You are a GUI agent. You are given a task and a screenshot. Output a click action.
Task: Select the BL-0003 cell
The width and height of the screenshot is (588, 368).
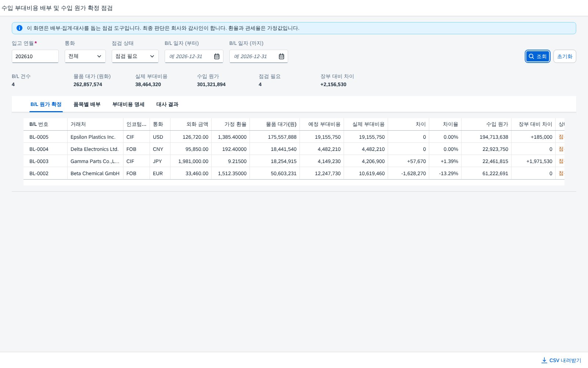tap(46, 161)
